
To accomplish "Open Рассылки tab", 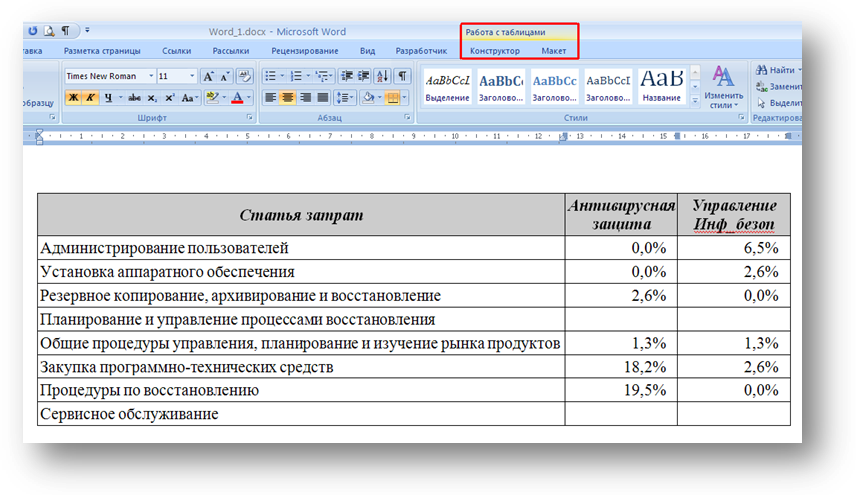I will click(231, 51).
